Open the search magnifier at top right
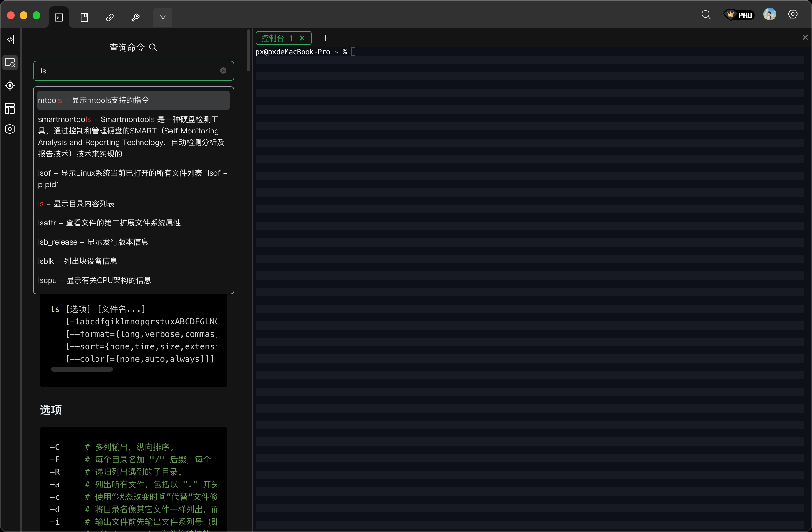The width and height of the screenshot is (812, 532). (x=706, y=15)
